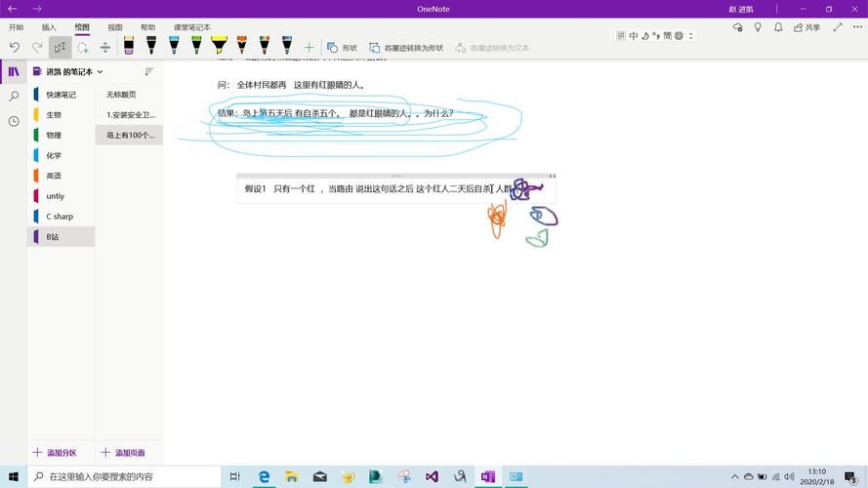Open IME settings gear icon

[x=679, y=35]
